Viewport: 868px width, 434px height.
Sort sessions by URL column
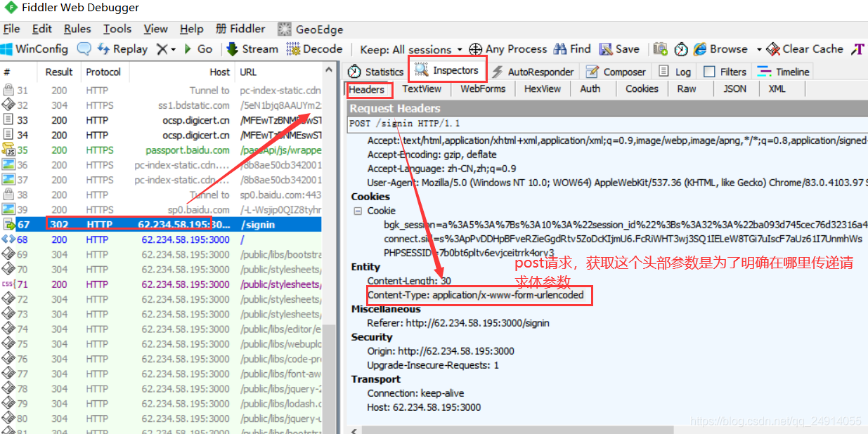[278, 72]
